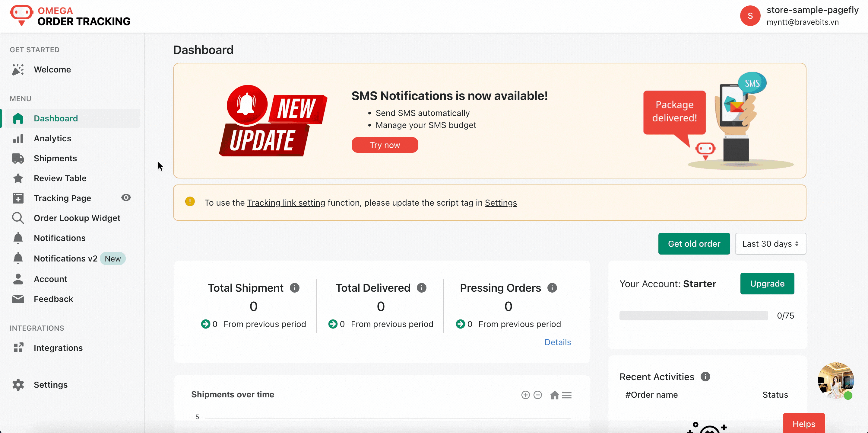Click the Try now button

click(385, 145)
